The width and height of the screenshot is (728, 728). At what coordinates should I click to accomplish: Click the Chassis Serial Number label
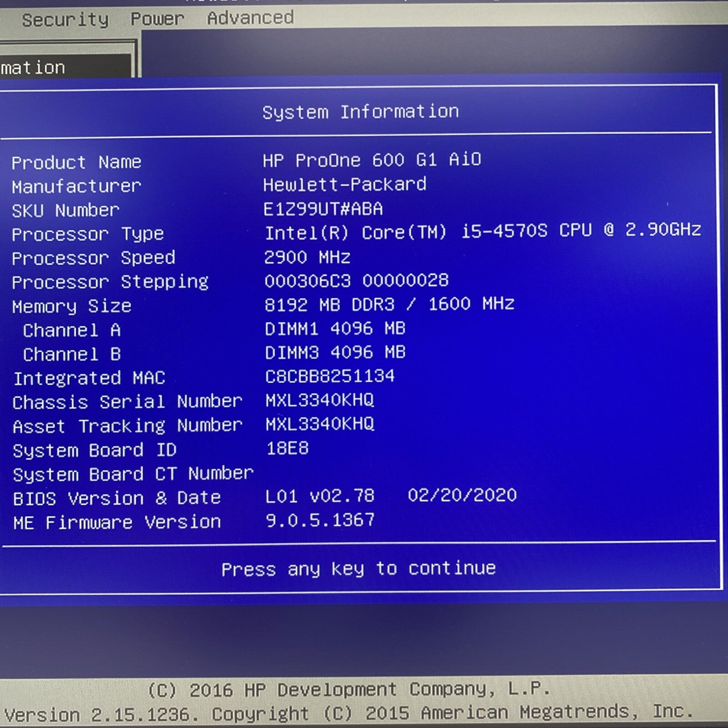pyautogui.click(x=127, y=402)
